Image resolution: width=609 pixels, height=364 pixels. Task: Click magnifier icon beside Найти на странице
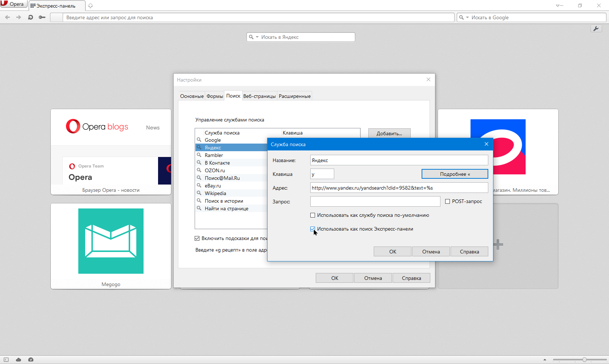(x=199, y=208)
